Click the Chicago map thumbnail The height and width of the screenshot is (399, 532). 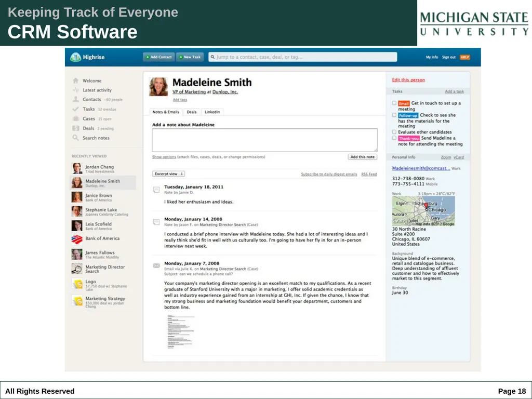tap(423, 211)
